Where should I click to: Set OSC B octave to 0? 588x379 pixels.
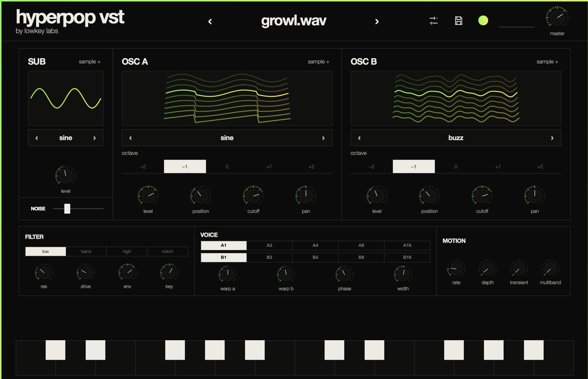(x=456, y=167)
